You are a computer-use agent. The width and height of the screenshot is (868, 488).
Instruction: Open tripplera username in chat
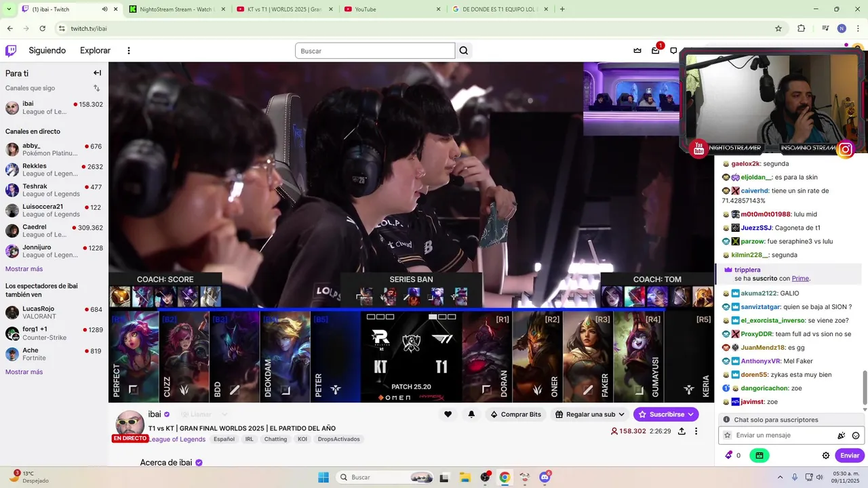point(747,270)
